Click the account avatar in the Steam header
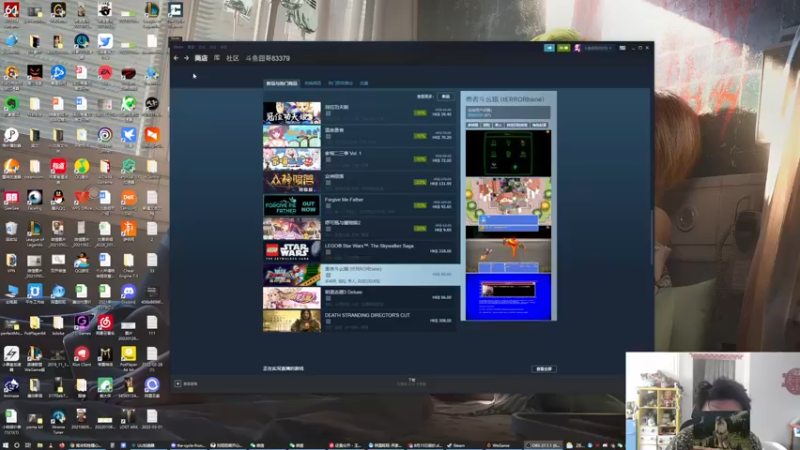800x450 pixels. [577, 48]
